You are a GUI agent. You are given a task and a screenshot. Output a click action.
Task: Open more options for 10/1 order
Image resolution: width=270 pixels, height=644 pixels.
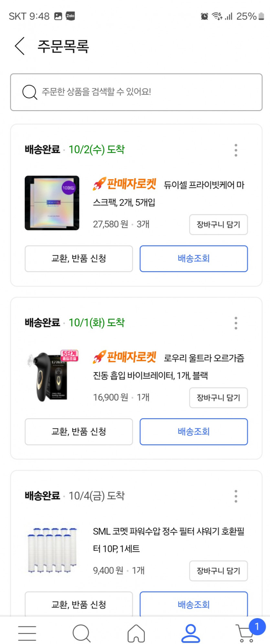[x=236, y=323]
